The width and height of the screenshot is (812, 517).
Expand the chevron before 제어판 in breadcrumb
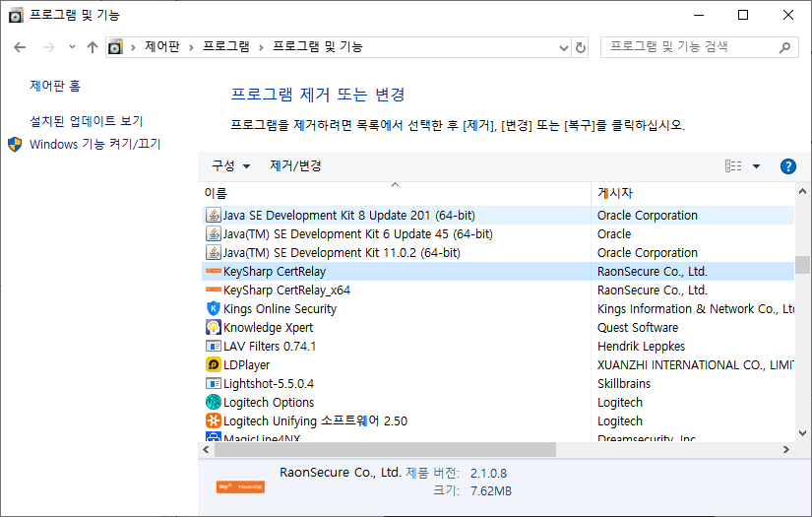[x=133, y=47]
